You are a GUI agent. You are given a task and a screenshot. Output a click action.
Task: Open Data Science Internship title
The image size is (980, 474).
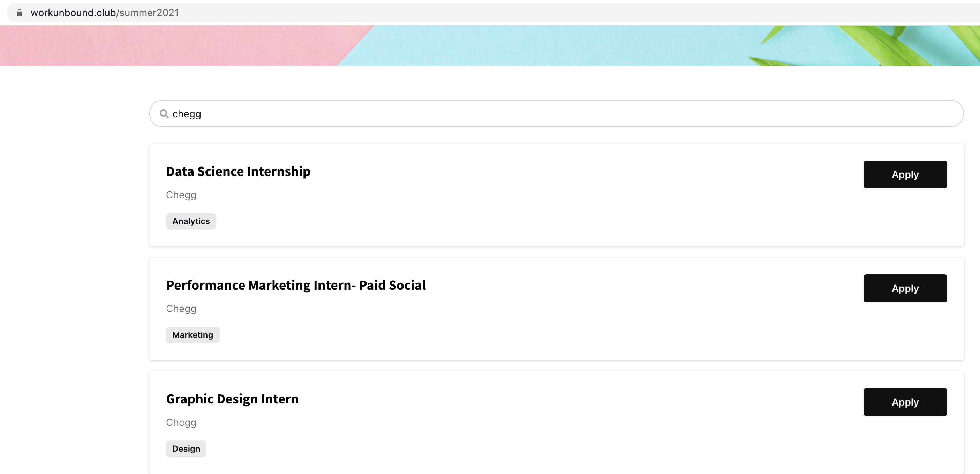point(238,171)
